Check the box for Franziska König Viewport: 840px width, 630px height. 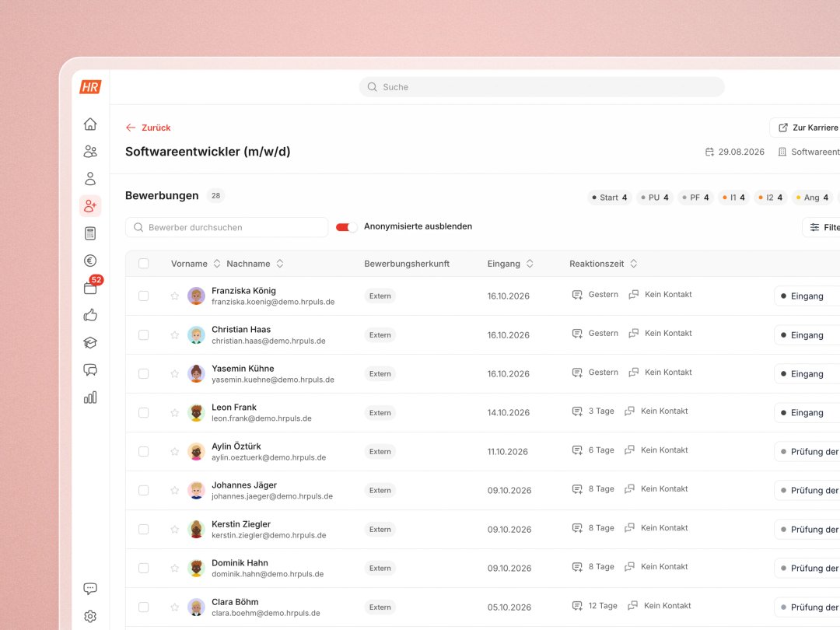point(144,296)
